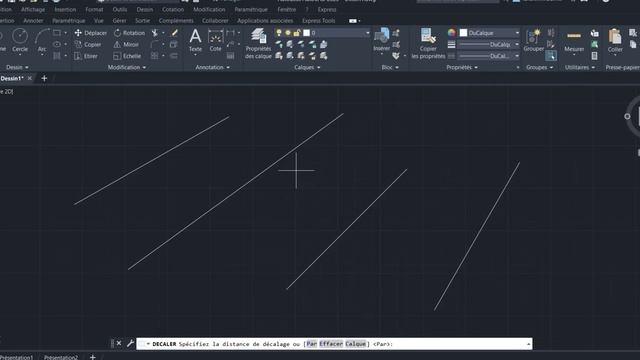This screenshot has height=360, width=640.
Task: Choose the Par option in command line
Action: point(312,344)
